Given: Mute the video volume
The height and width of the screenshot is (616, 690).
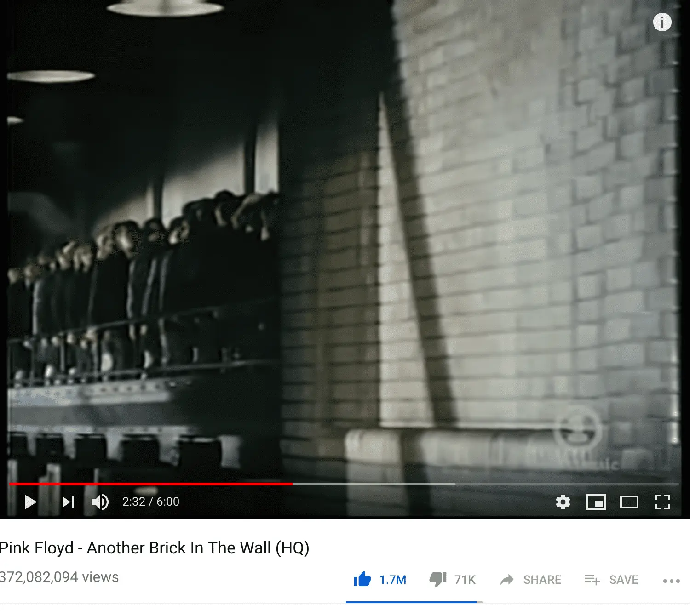Looking at the screenshot, I should tap(100, 502).
